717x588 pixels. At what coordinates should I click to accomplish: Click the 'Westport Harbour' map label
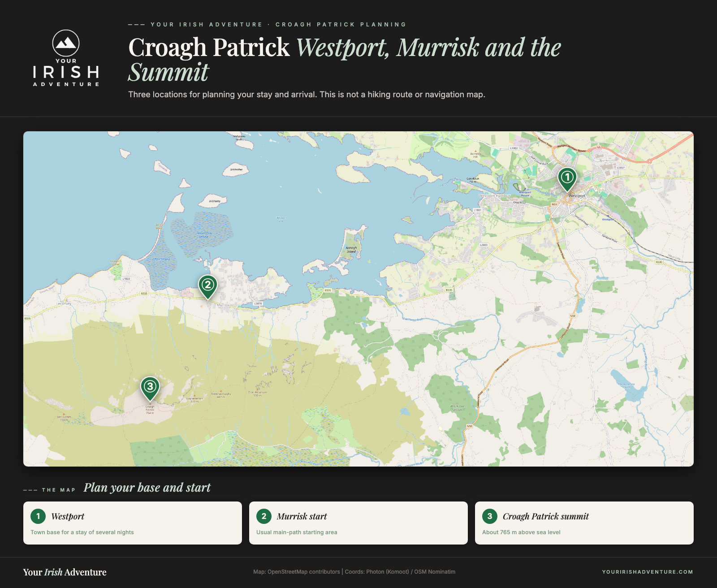point(495,196)
